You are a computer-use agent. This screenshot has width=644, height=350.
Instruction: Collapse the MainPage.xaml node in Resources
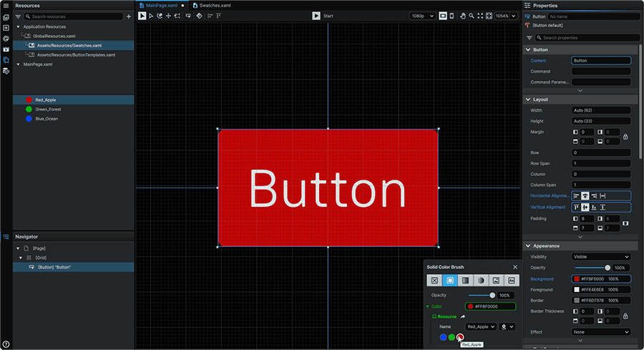(x=18, y=64)
